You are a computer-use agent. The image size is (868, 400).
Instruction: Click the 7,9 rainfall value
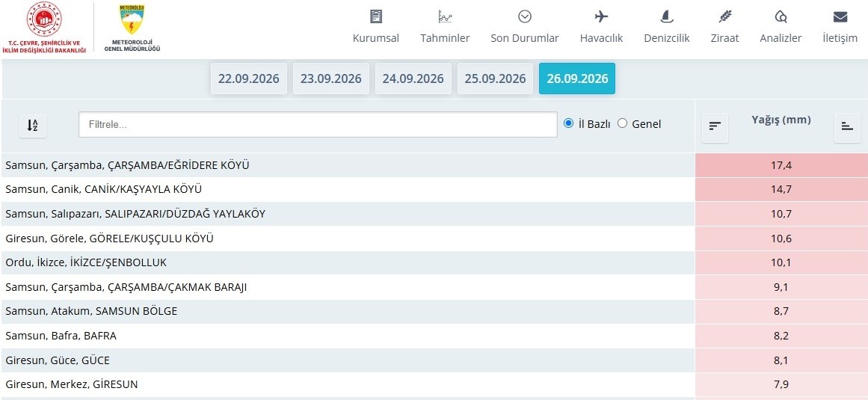pyautogui.click(x=781, y=384)
